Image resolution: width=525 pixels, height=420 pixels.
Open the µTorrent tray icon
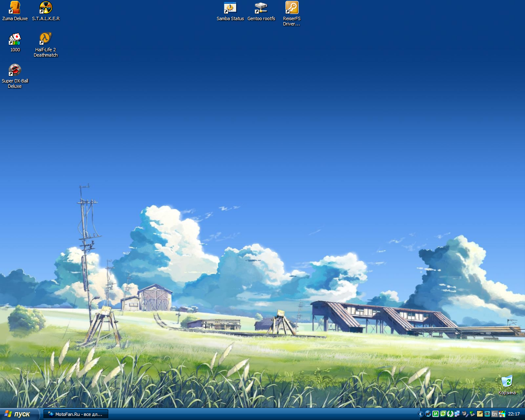point(436,414)
